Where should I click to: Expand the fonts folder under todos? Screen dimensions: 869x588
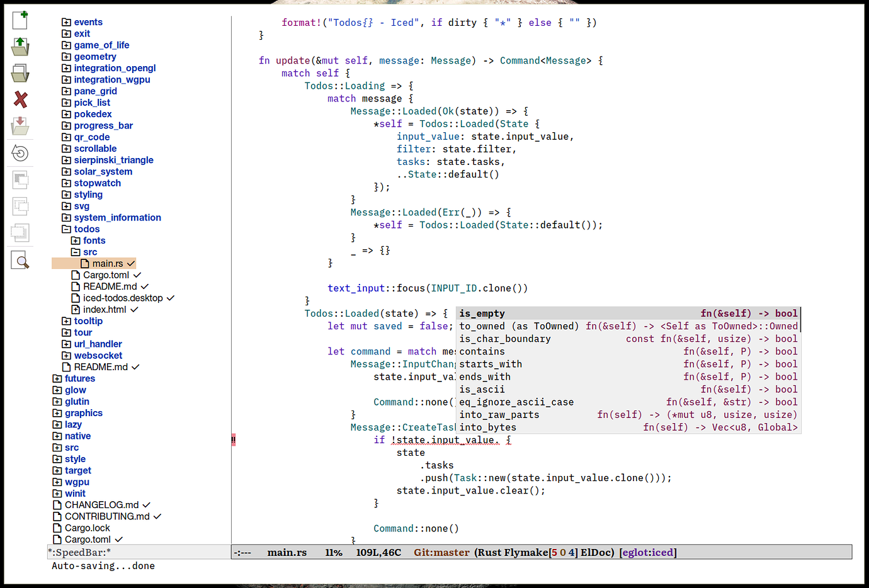(x=75, y=240)
